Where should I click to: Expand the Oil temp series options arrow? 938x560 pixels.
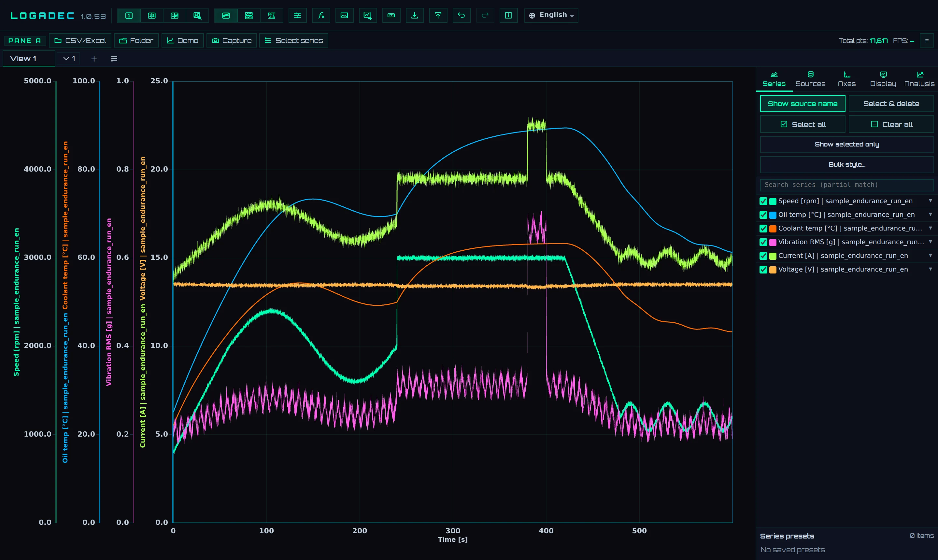pyautogui.click(x=931, y=214)
